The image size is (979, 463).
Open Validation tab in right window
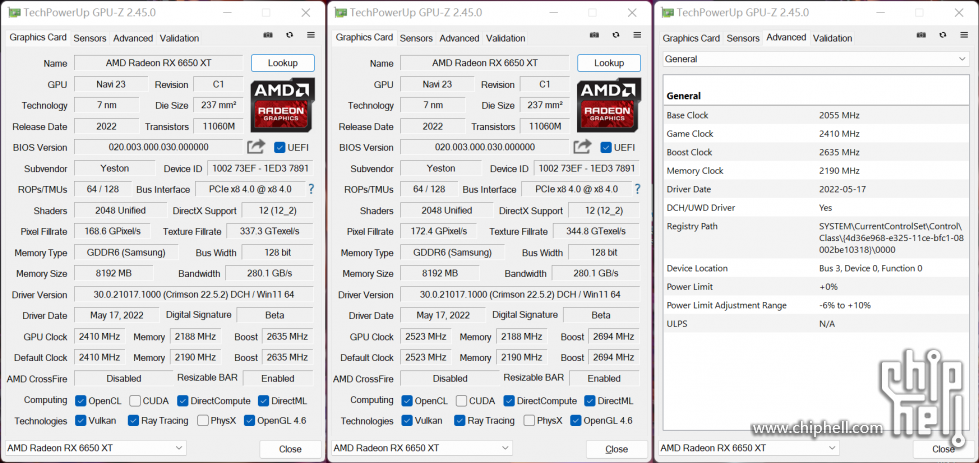click(x=832, y=38)
